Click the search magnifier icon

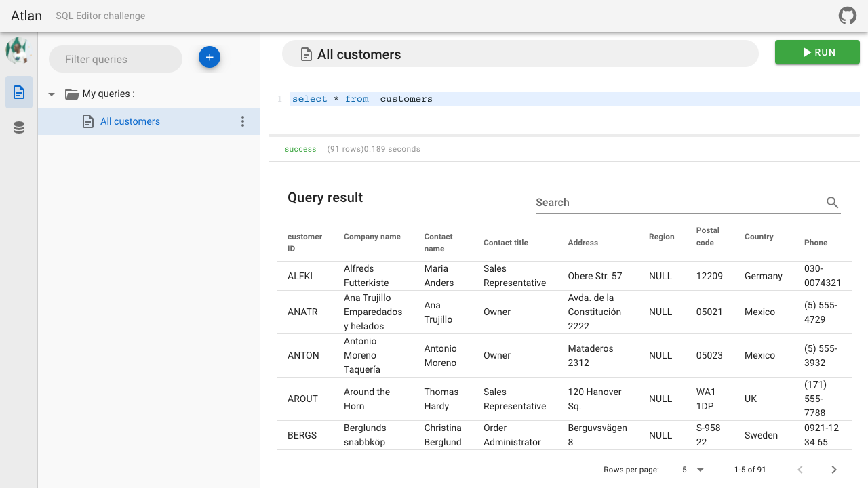pos(833,202)
